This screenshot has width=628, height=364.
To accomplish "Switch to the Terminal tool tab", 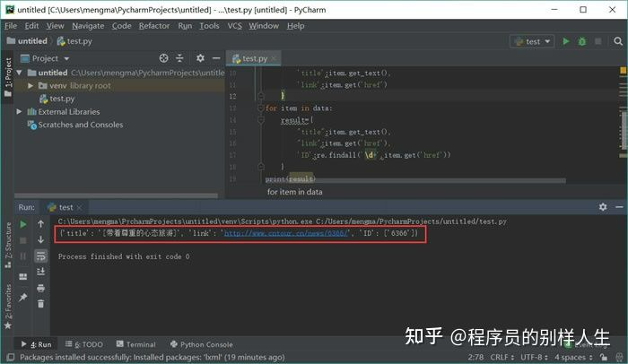I will tap(136, 344).
